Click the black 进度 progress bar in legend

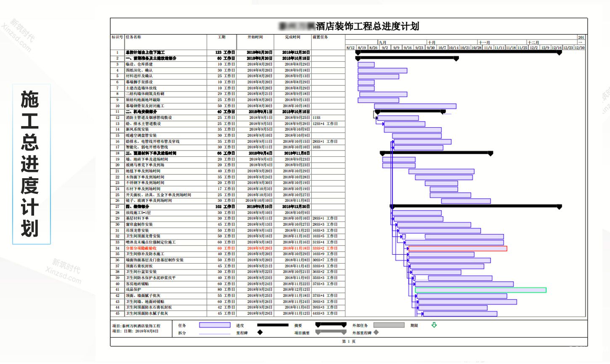tap(273, 325)
